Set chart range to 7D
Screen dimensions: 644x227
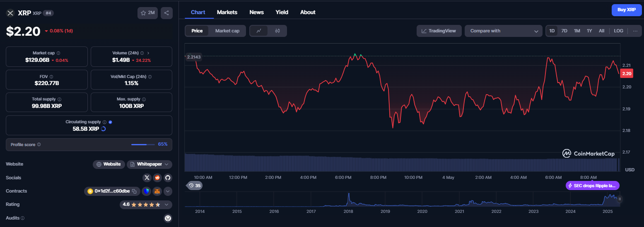click(564, 31)
